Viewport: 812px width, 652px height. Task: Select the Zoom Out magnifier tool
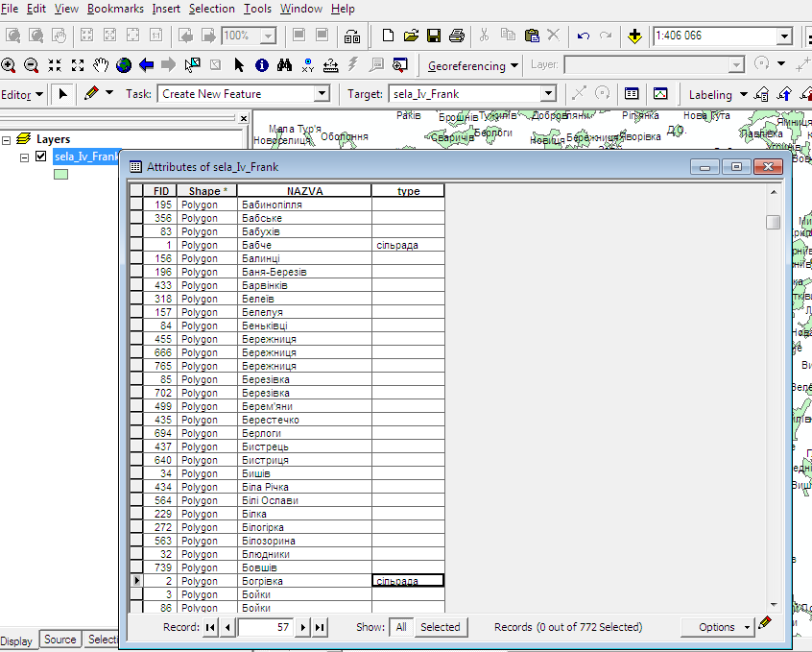[31, 64]
